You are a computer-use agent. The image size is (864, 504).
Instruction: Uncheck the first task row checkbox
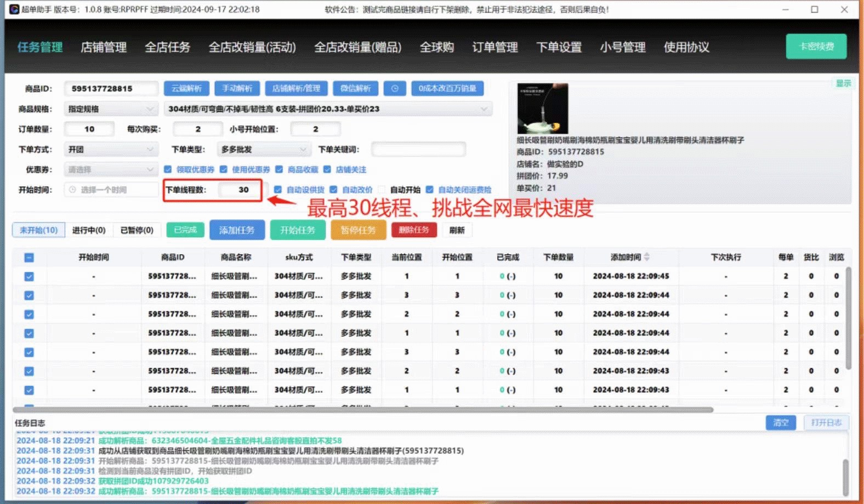click(29, 277)
